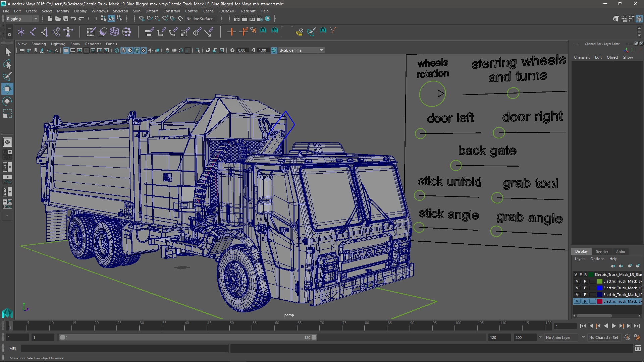Viewport: 644px width, 362px height.
Task: Open the Rigging menu dropdown
Action: (35, 18)
